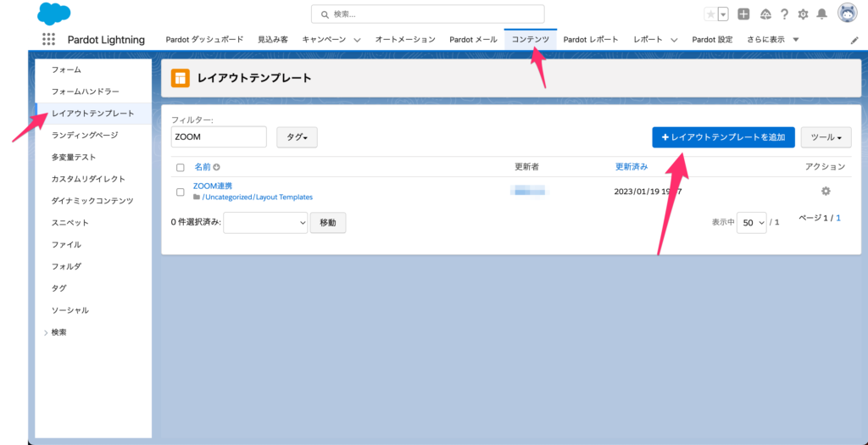Viewport: 868px width, 445px height.
Task: Open the ツール dropdown menu
Action: tap(826, 137)
